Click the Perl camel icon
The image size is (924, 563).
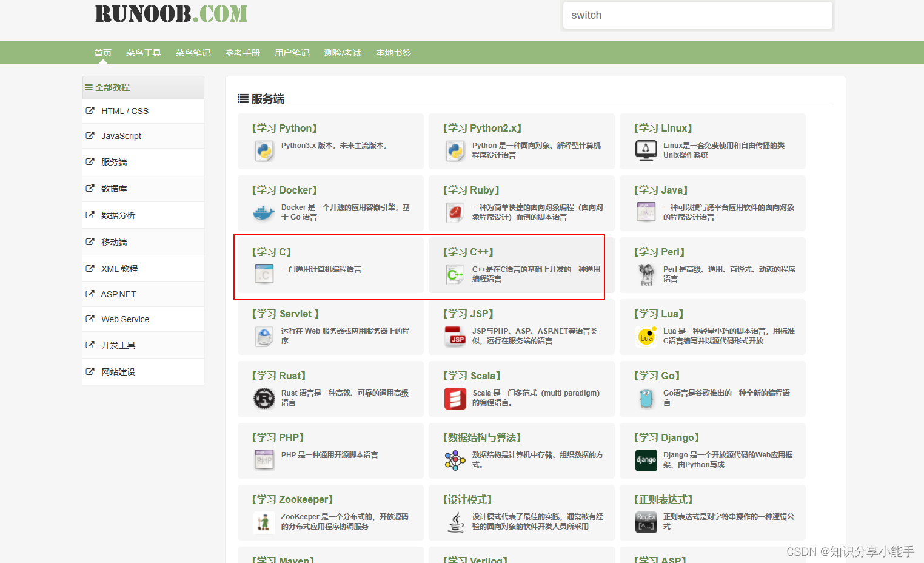pos(646,274)
